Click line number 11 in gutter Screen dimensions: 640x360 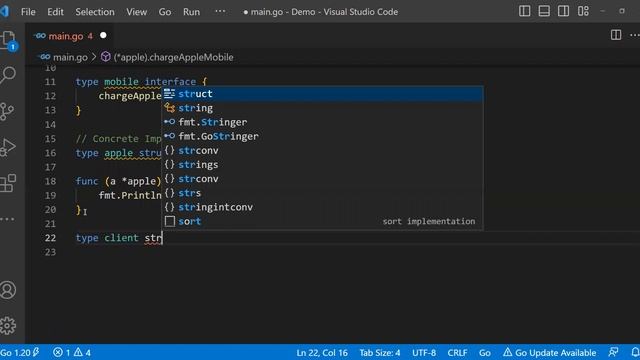(x=50, y=82)
